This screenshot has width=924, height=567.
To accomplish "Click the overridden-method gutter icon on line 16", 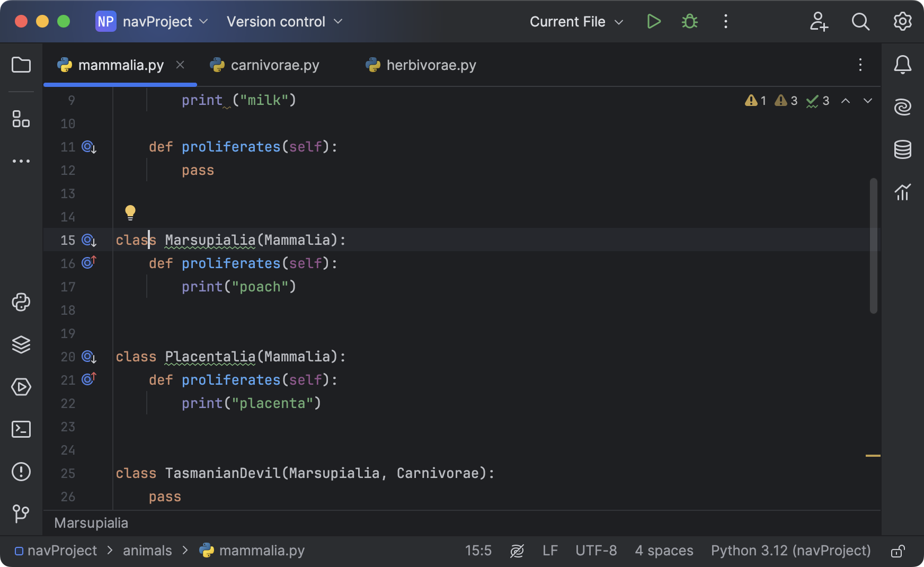I will click(x=88, y=262).
